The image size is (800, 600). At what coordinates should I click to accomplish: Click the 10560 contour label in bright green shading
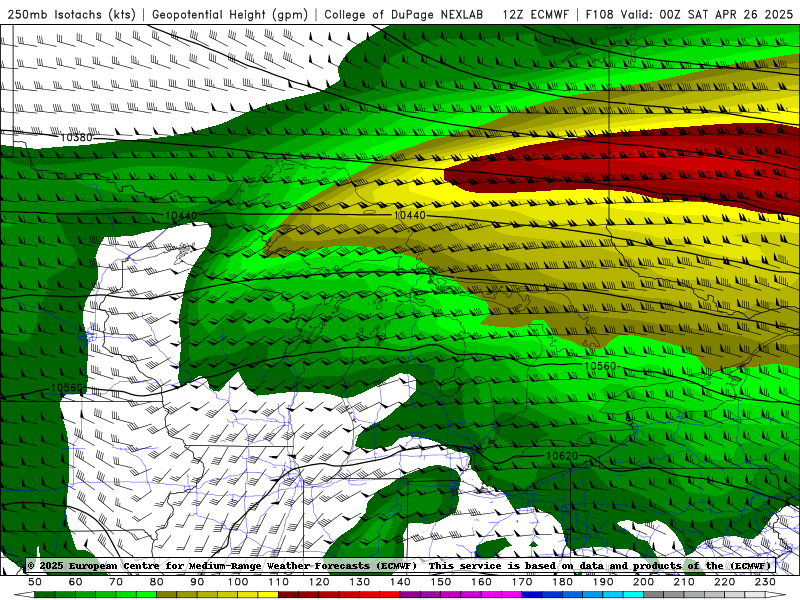[x=601, y=366]
